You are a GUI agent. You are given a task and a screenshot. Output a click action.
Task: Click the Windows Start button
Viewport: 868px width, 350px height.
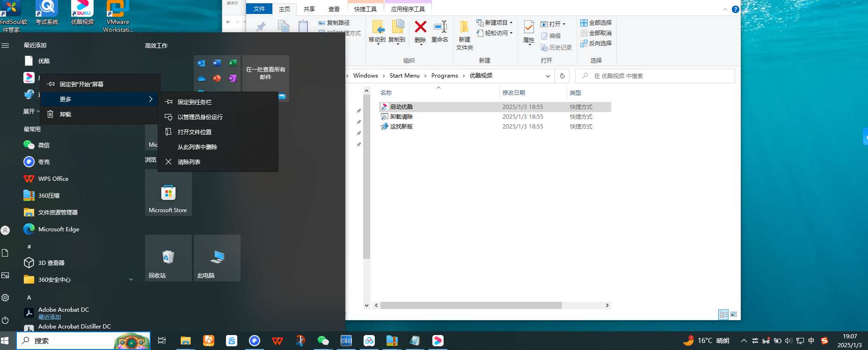click(6, 341)
